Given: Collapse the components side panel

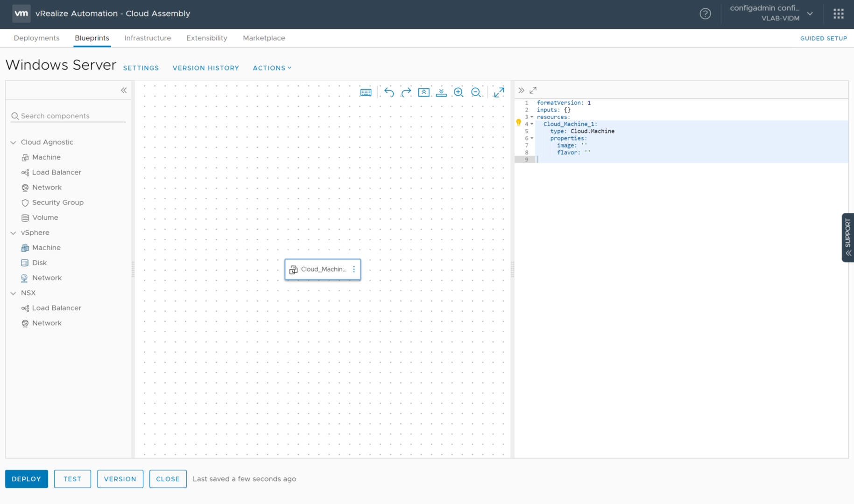Looking at the screenshot, I should (124, 91).
